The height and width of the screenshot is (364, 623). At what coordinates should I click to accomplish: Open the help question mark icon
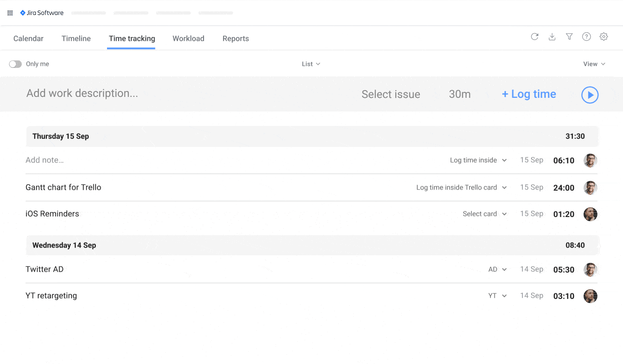click(x=586, y=36)
